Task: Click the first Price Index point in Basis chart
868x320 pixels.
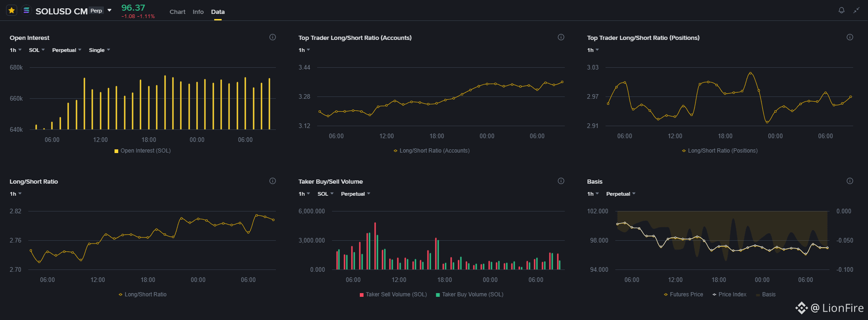Action: point(617,224)
